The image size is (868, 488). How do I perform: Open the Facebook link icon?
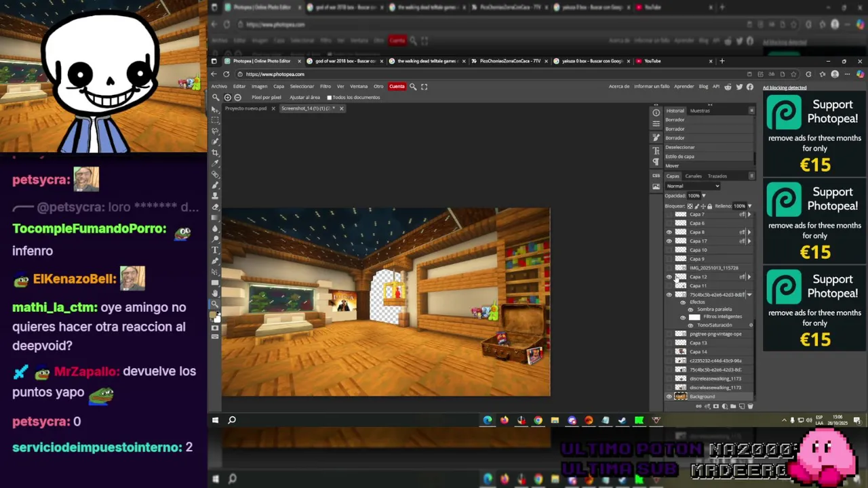750,87
